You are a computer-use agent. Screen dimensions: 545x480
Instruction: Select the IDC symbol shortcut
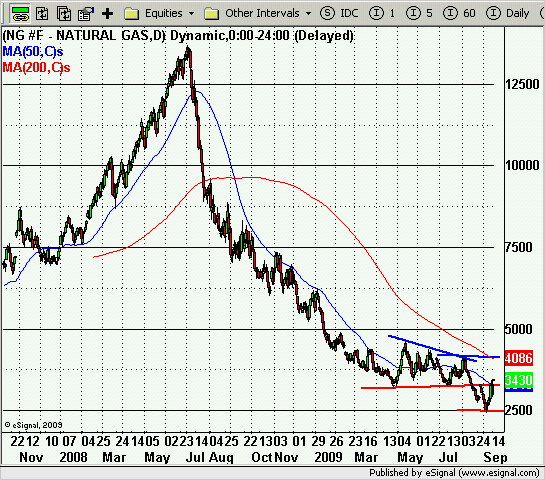(349, 13)
